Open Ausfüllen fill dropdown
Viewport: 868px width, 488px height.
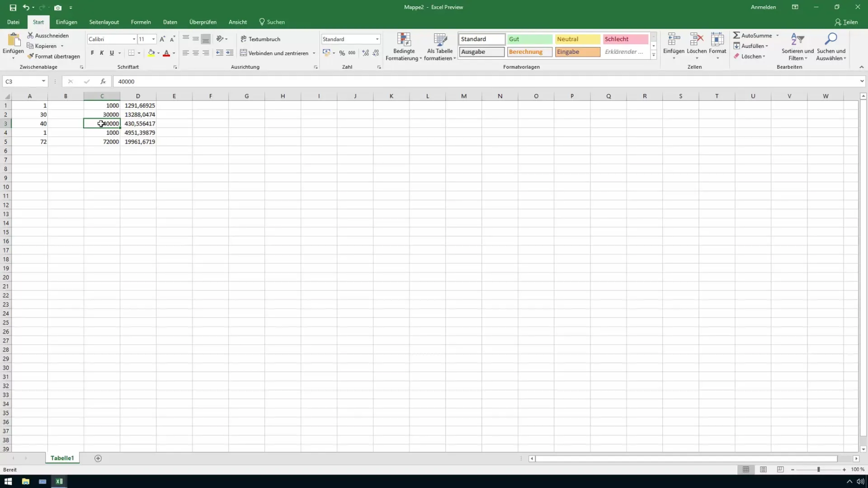click(750, 46)
